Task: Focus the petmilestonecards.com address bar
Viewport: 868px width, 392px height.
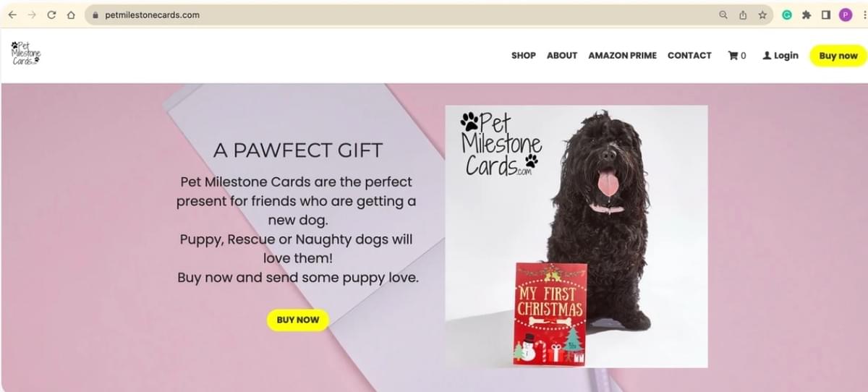Action: [398, 14]
